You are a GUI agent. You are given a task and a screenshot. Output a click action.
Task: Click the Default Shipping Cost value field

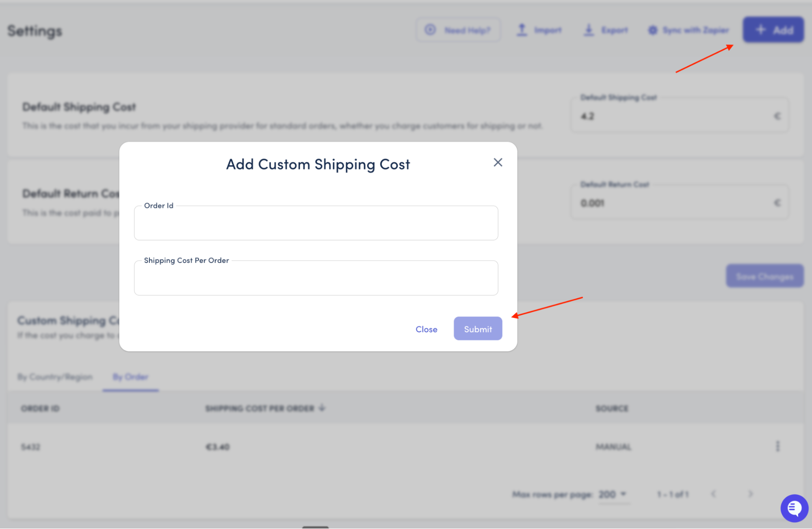pyautogui.click(x=674, y=116)
